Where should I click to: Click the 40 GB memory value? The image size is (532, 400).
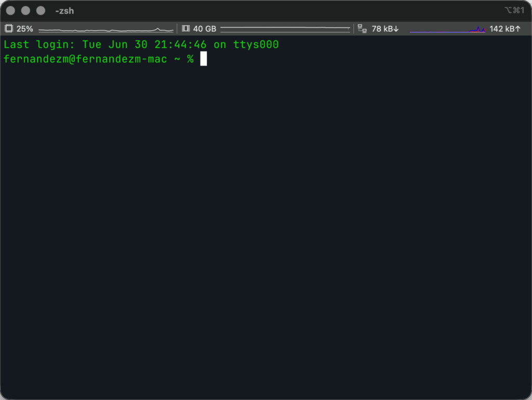[x=205, y=29]
